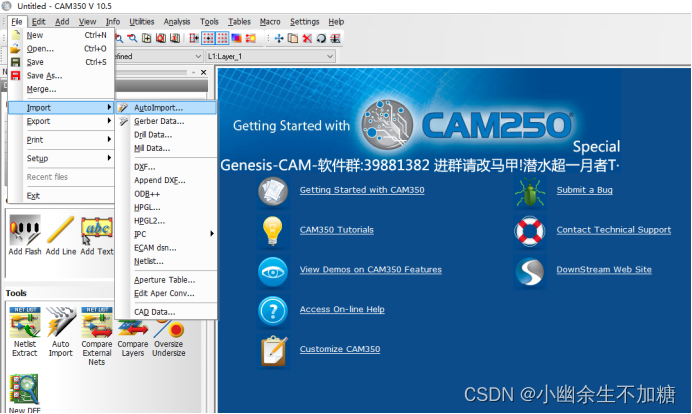Screen dimensions: 692x414
Task: Select ODB++ import option
Action: 166,194
